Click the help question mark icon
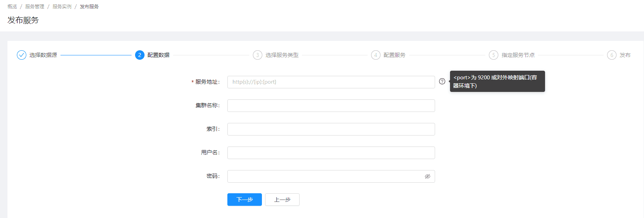The width and height of the screenshot is (644, 218). [x=442, y=81]
